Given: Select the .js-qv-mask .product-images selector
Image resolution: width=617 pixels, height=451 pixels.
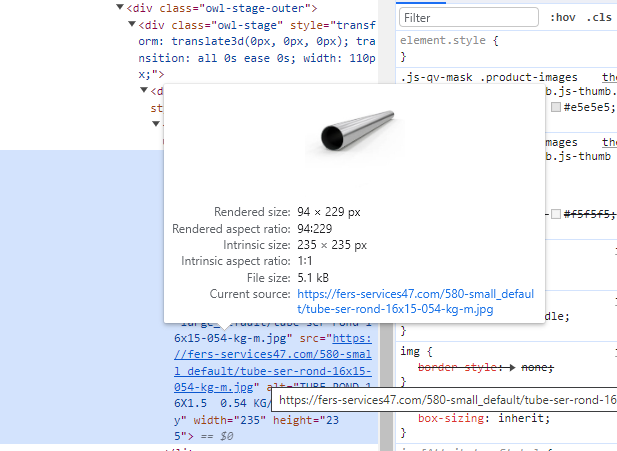Looking at the screenshot, I should pos(489,78).
